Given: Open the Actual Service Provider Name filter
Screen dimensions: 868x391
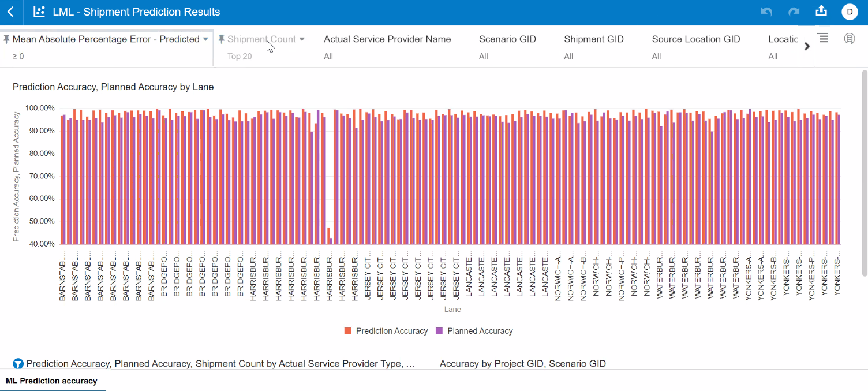Looking at the screenshot, I should [x=387, y=39].
